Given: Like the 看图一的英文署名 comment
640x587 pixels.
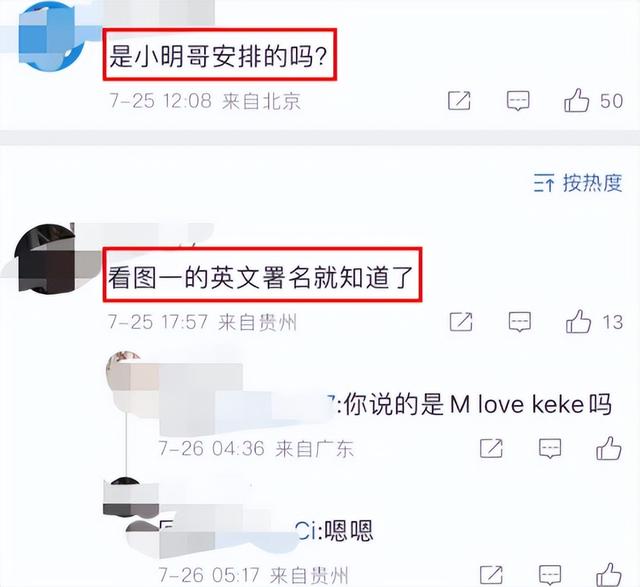Looking at the screenshot, I should (x=578, y=321).
